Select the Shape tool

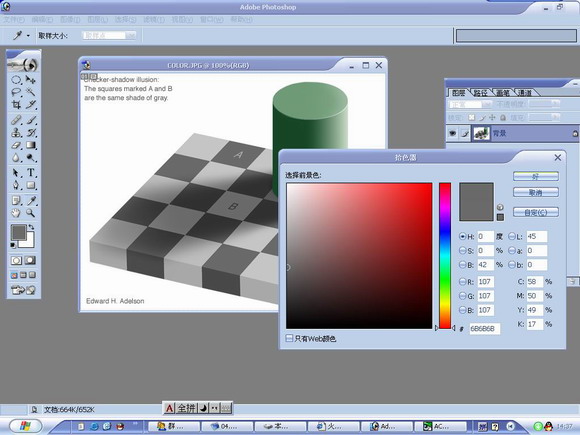coord(31,185)
